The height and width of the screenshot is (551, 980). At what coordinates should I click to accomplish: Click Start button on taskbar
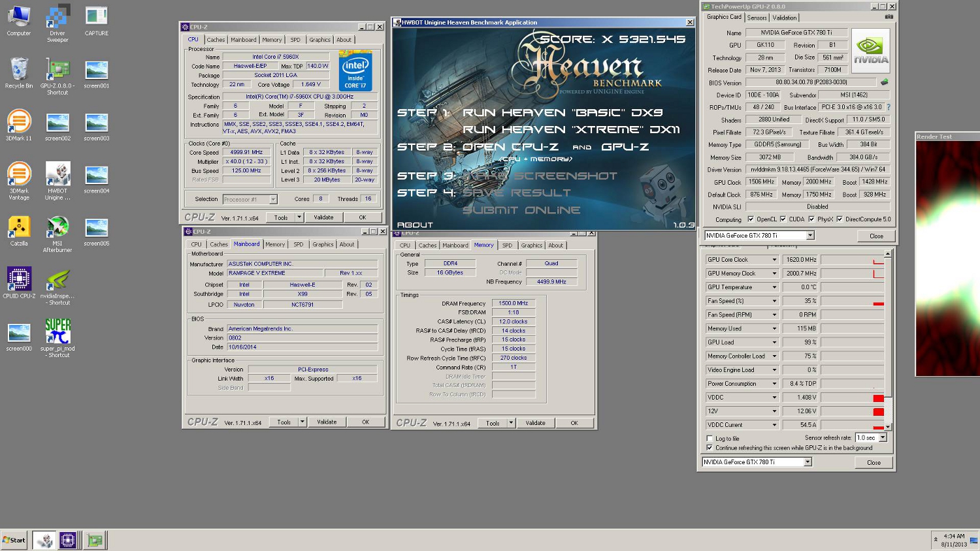(14, 540)
